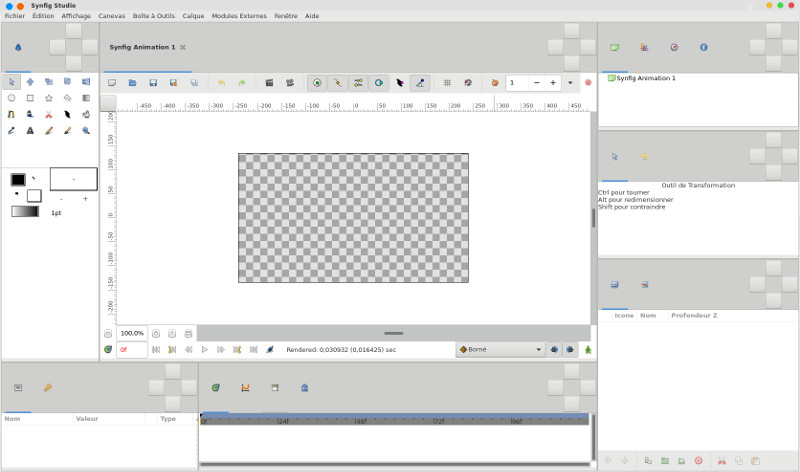Click the current frame input field
Viewport: 800px width, 472px height.
click(132, 349)
